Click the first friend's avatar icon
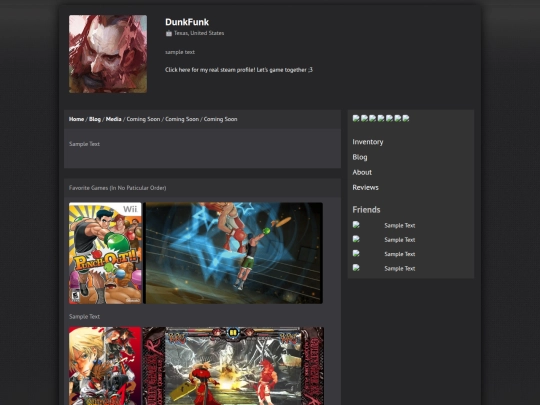 point(356,225)
